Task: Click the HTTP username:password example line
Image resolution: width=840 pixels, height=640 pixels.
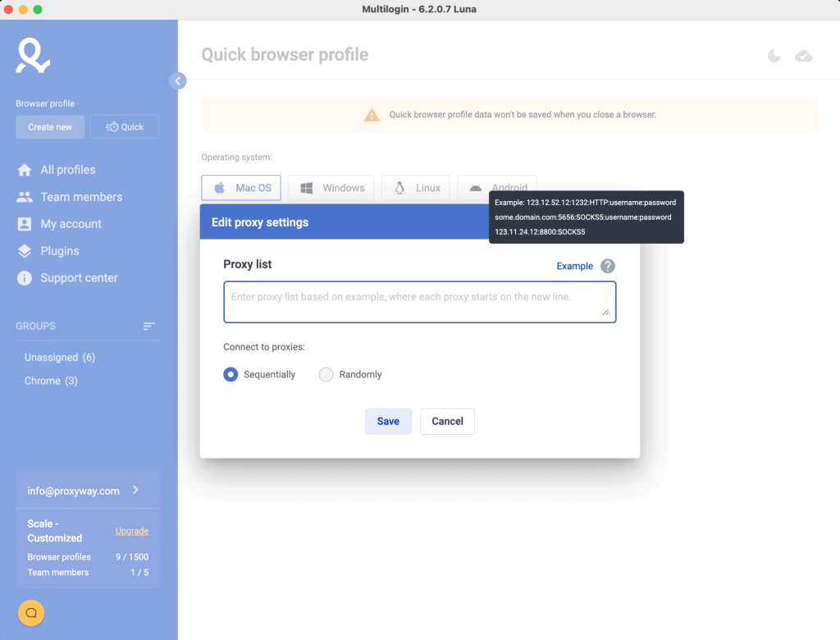Action: point(585,203)
